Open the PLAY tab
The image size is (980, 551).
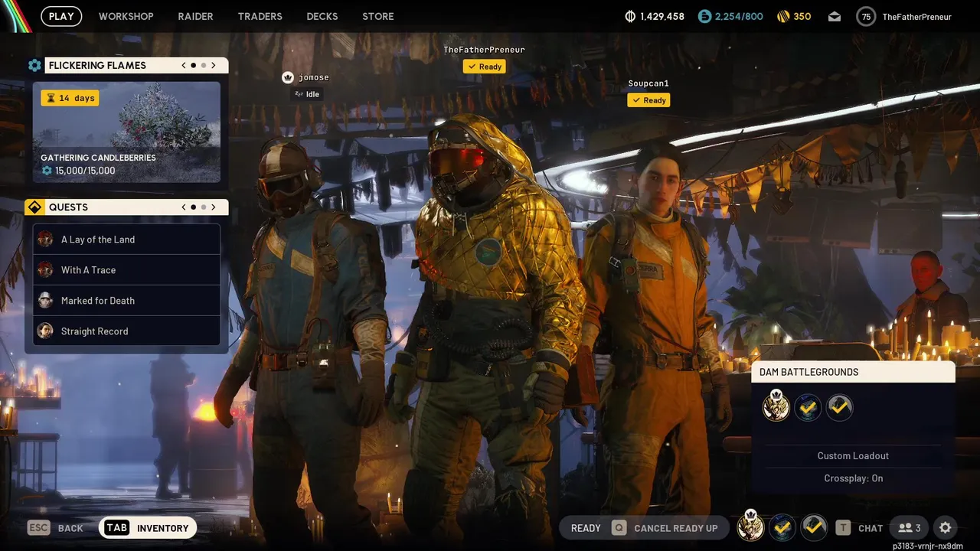61,16
